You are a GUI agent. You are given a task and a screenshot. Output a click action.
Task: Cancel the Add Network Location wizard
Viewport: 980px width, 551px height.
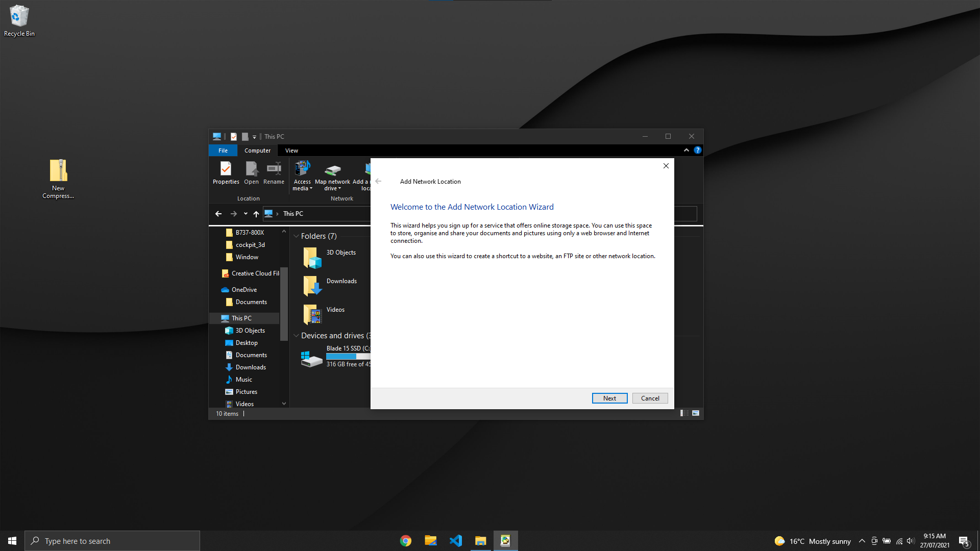click(650, 398)
